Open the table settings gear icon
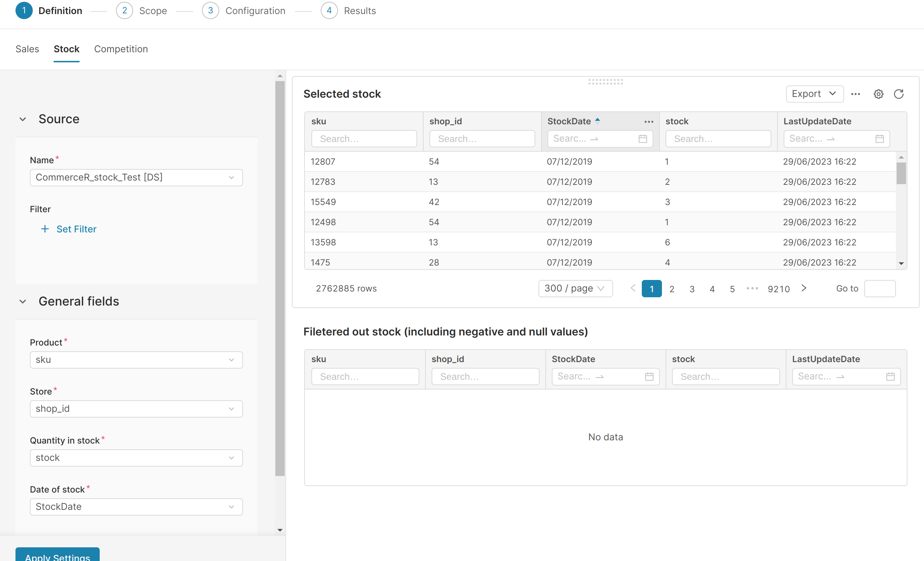Viewport: 924px width, 561px height. pos(878,94)
